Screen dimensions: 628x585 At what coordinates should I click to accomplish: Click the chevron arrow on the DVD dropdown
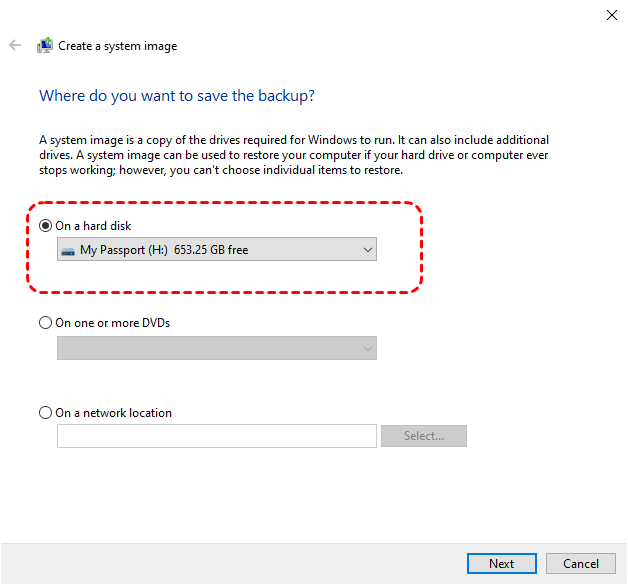[x=367, y=348]
